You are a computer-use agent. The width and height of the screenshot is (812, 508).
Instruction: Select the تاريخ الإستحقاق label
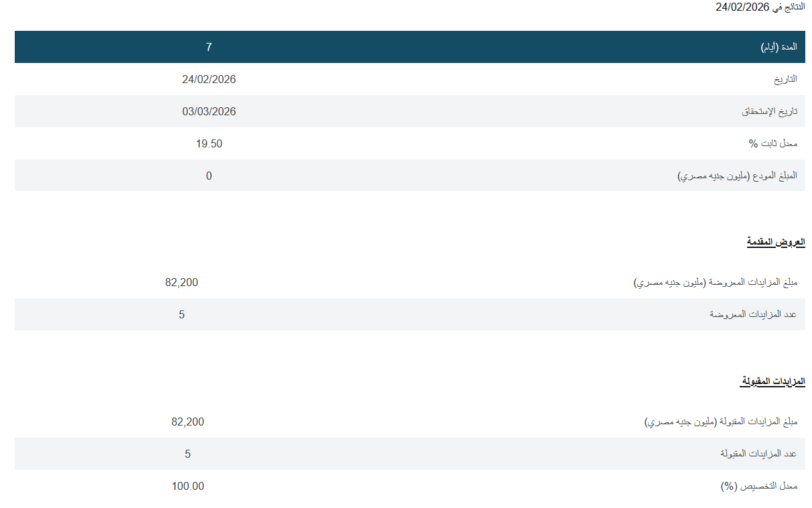(x=769, y=111)
